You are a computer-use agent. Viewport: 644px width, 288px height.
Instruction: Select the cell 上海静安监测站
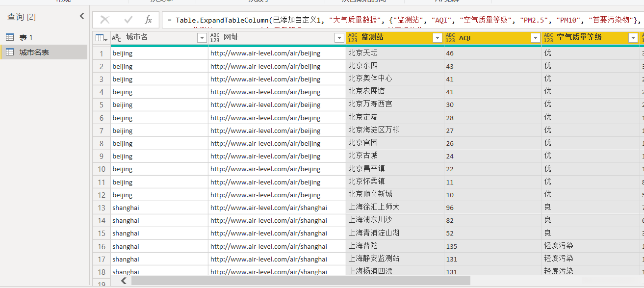pyautogui.click(x=395, y=259)
